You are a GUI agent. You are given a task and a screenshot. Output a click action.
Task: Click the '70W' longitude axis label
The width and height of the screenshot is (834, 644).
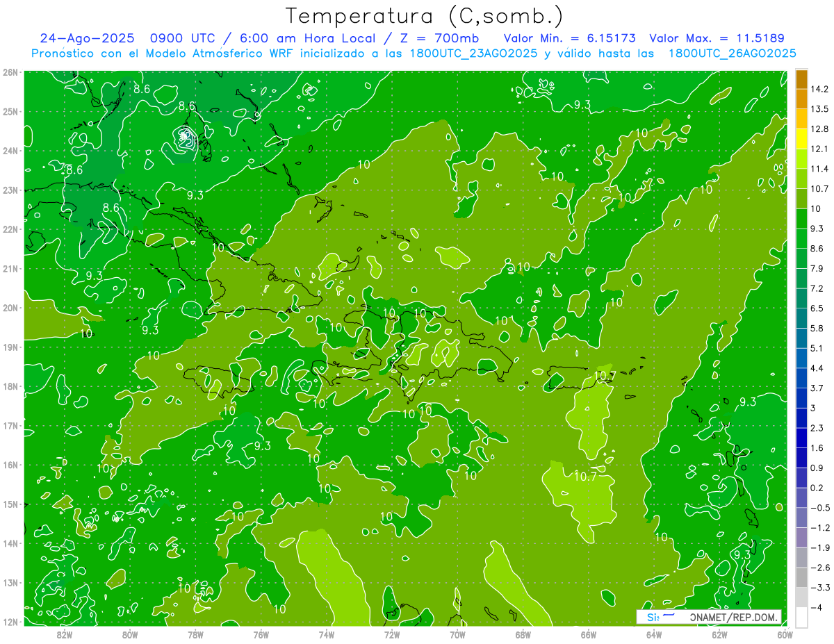(457, 634)
